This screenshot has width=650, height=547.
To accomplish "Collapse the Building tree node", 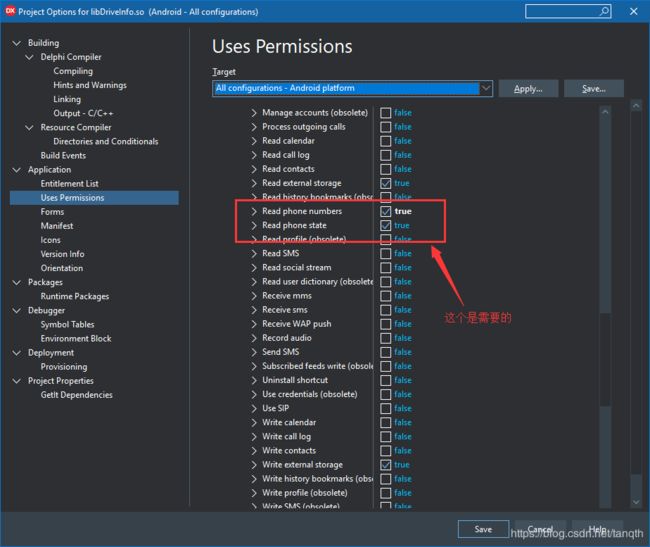I will click(x=16, y=43).
